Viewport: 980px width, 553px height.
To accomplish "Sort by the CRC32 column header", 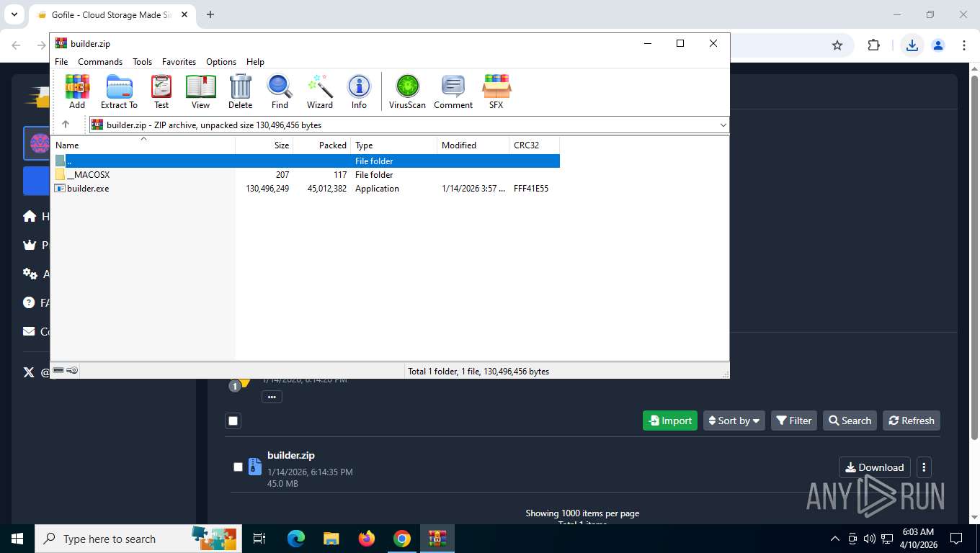I will (535, 145).
